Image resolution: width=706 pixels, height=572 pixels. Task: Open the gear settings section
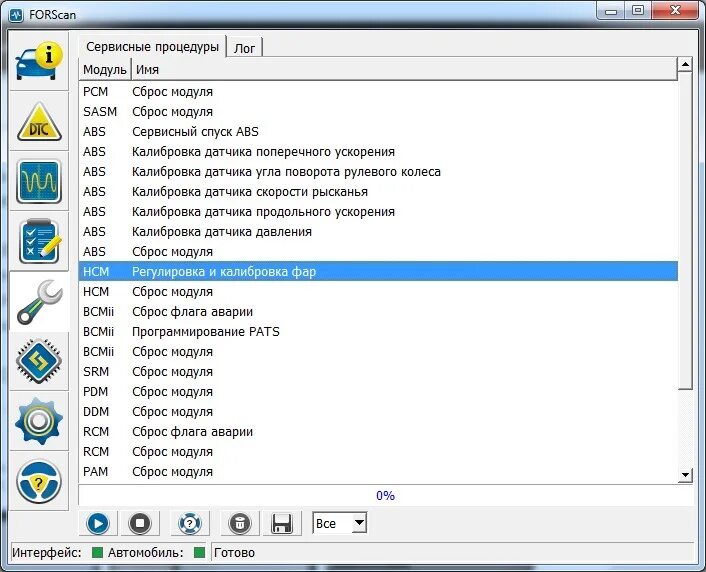click(39, 421)
